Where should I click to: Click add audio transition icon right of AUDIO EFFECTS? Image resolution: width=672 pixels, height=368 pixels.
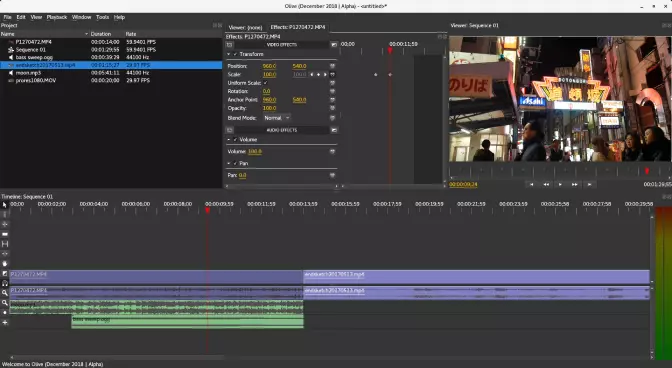tap(334, 130)
